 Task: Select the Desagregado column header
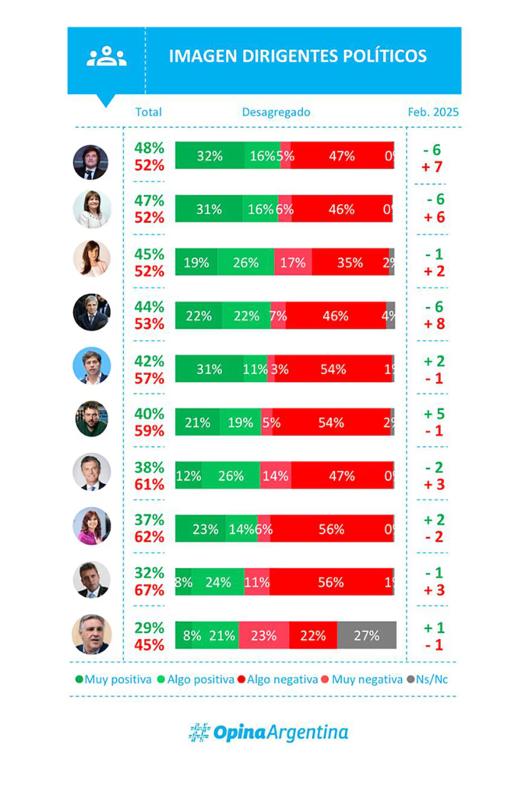(x=276, y=112)
